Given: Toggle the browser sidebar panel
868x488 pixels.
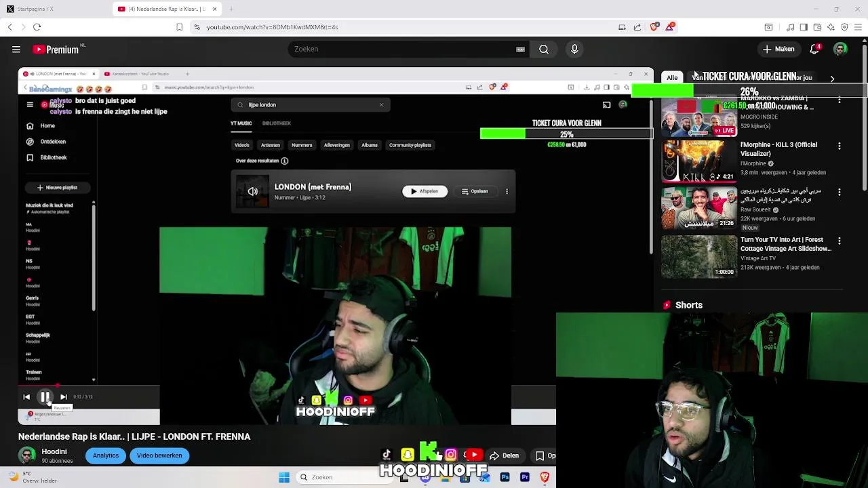Looking at the screenshot, I should coord(804,27).
